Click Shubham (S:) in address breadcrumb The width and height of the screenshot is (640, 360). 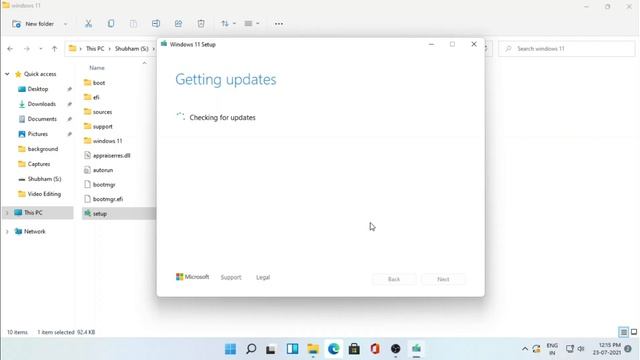click(131, 49)
